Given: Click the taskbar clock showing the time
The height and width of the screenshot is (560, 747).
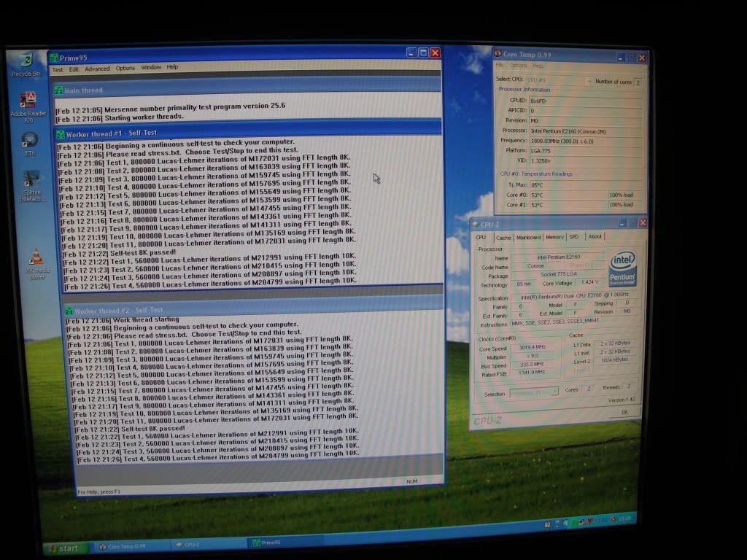Looking at the screenshot, I should click(625, 518).
